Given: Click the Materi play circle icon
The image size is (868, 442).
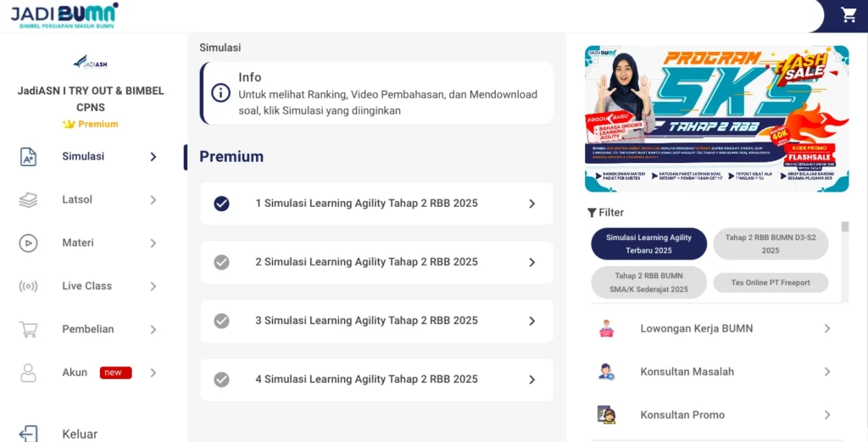Looking at the screenshot, I should coord(28,243).
